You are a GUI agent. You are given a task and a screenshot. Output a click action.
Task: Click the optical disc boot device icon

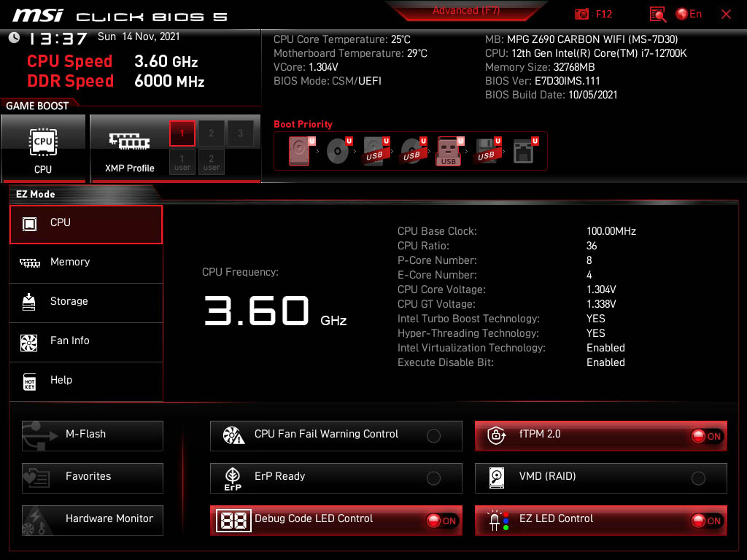[x=338, y=151]
